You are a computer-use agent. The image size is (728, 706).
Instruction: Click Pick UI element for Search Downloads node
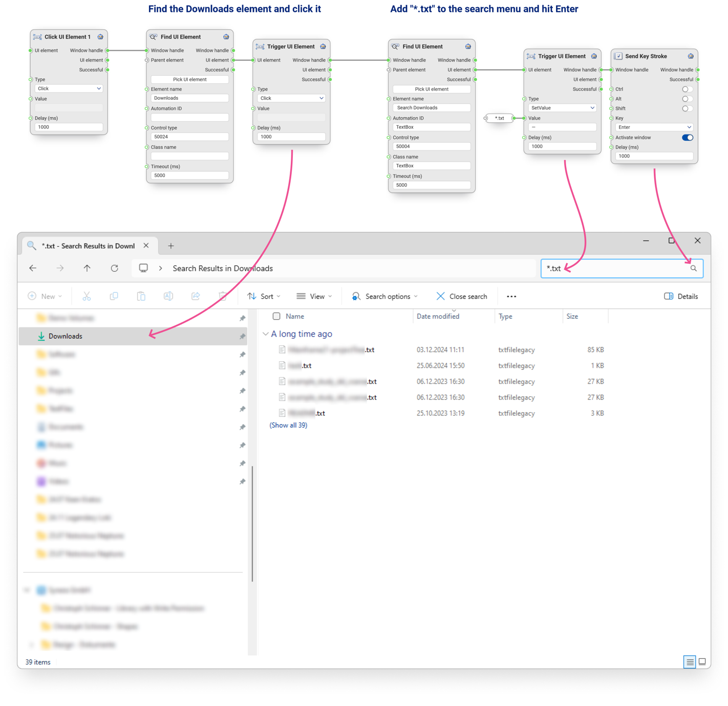(432, 89)
